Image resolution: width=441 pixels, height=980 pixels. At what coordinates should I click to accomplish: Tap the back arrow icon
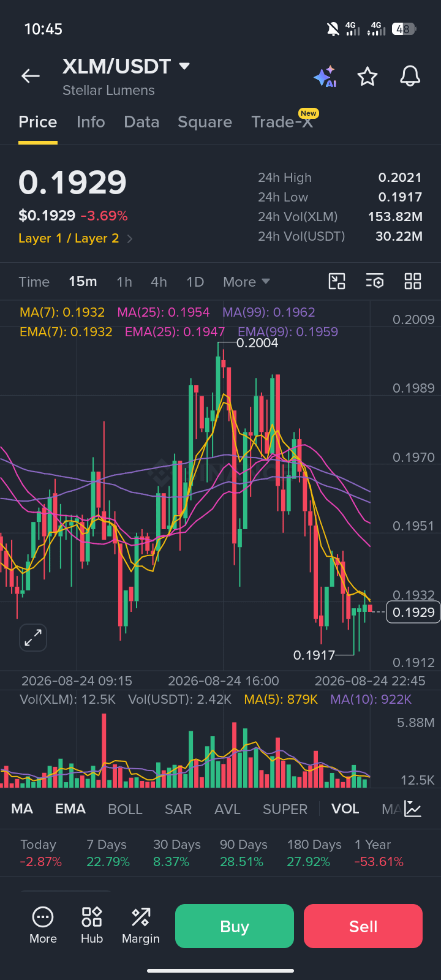coord(31,76)
